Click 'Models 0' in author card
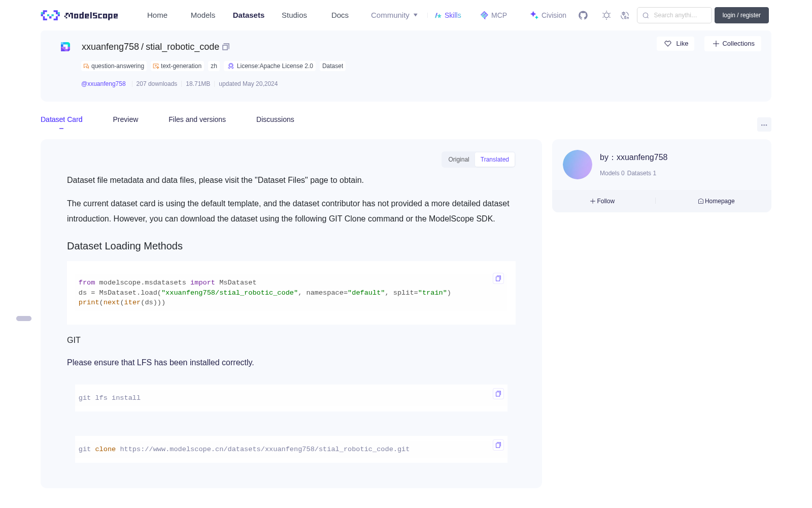Viewport: 812px width, 508px height. [612, 173]
